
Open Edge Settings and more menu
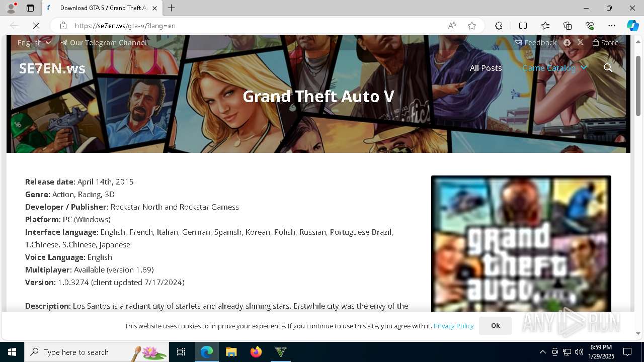pyautogui.click(x=612, y=26)
